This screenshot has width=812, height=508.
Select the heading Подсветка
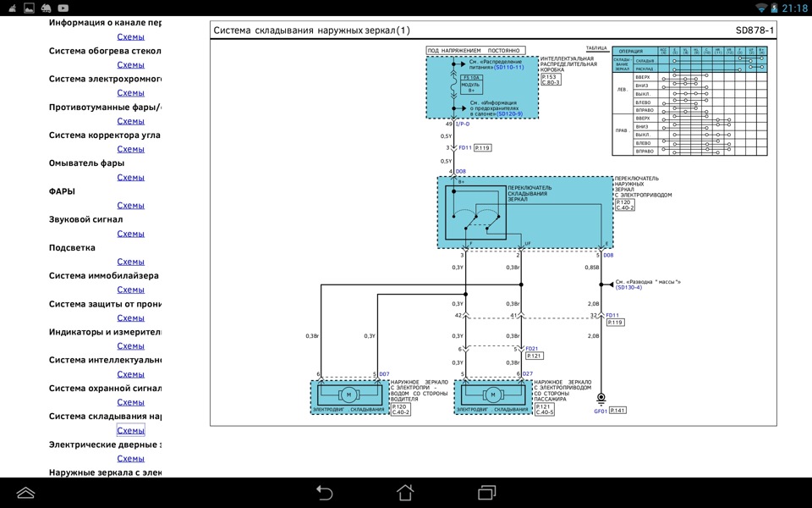tap(72, 248)
